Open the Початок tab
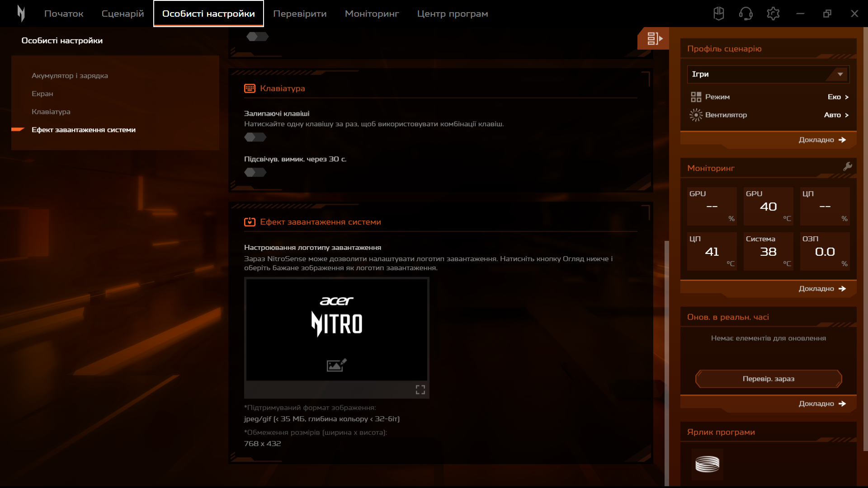The image size is (868, 488). click(x=64, y=14)
